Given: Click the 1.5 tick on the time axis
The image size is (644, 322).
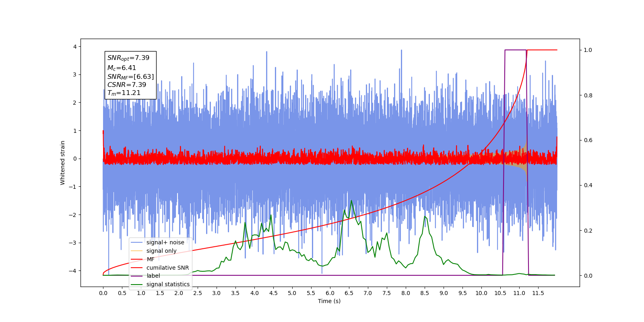Looking at the screenshot, I should pyautogui.click(x=160, y=293).
